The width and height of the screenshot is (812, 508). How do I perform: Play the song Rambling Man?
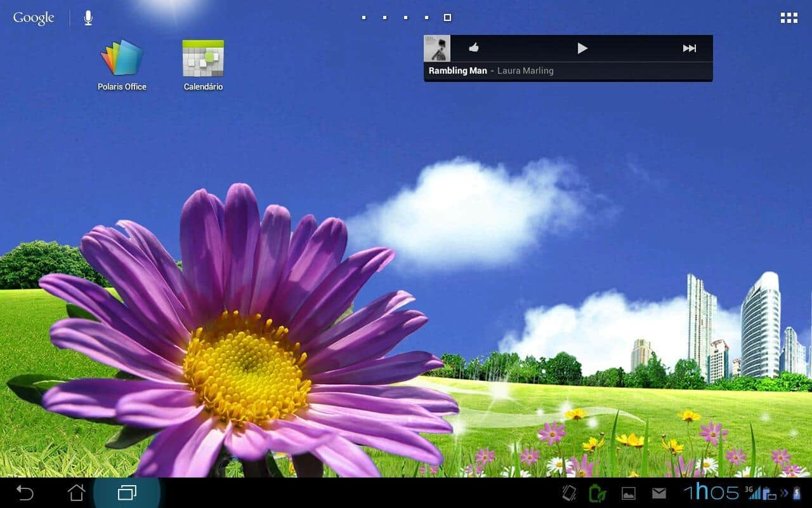click(x=582, y=48)
